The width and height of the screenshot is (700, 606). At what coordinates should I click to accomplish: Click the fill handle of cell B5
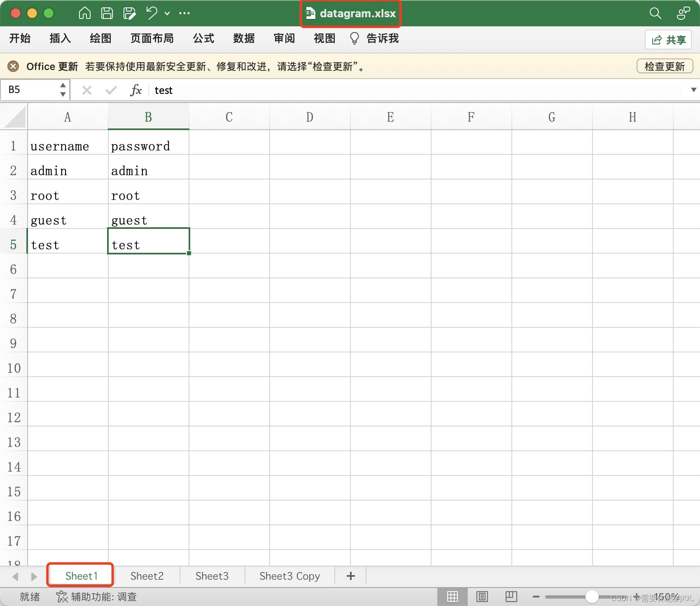(189, 253)
